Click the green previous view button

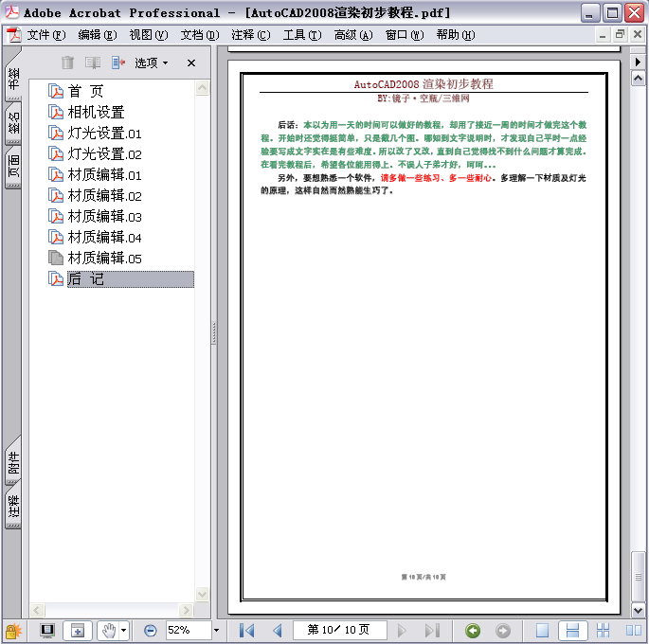473,631
